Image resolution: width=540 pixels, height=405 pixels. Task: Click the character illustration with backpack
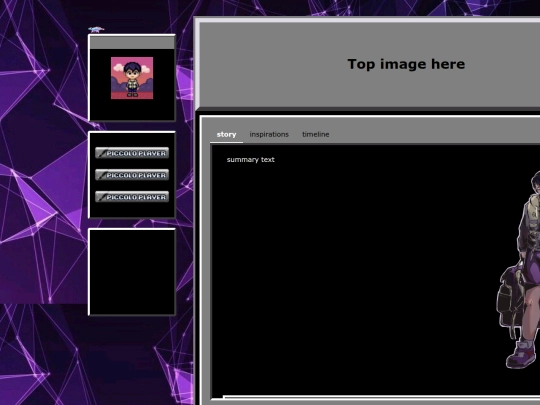pos(518,270)
